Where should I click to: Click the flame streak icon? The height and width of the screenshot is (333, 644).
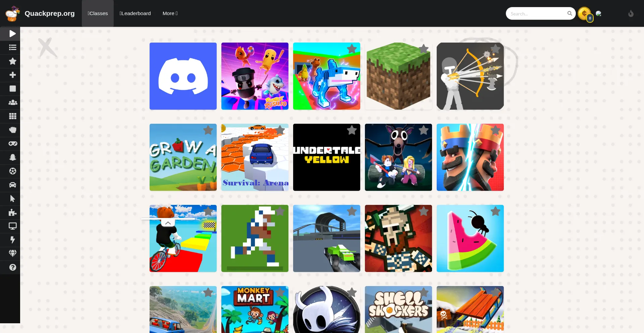[631, 13]
